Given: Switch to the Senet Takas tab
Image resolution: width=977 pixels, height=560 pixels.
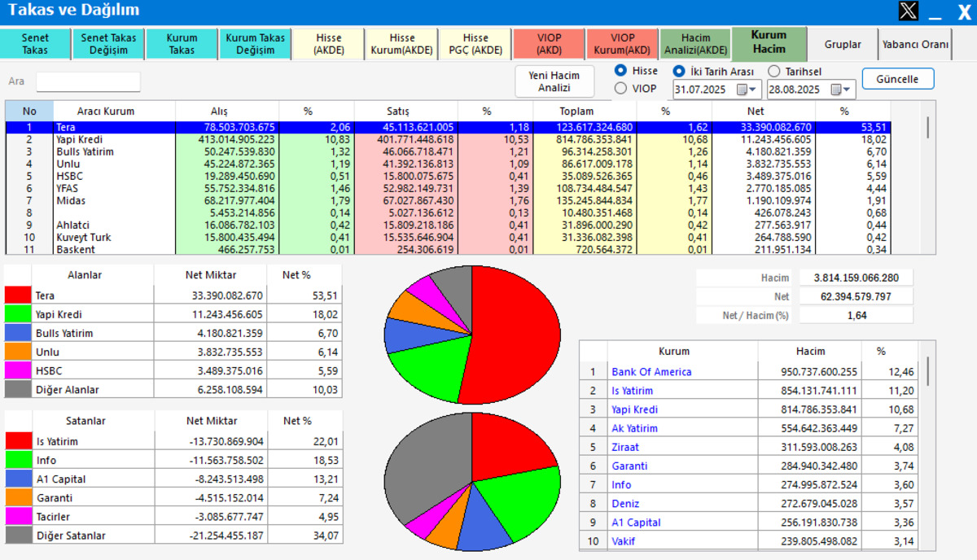Looking at the screenshot, I should [x=35, y=44].
